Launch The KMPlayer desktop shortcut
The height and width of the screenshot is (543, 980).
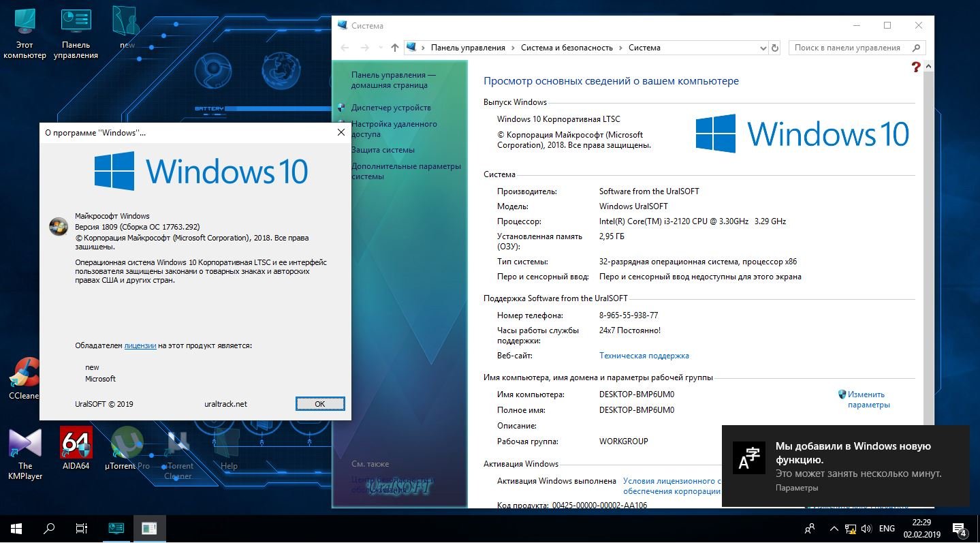click(25, 454)
